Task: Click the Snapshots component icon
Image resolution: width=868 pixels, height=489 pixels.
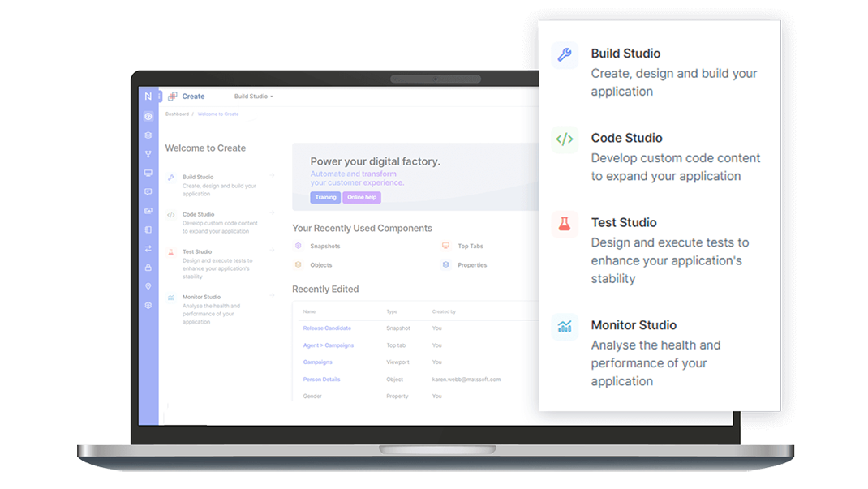Action: [299, 245]
